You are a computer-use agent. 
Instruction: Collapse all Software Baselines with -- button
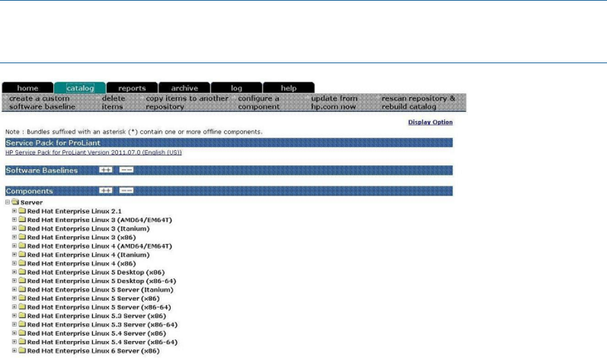click(126, 170)
